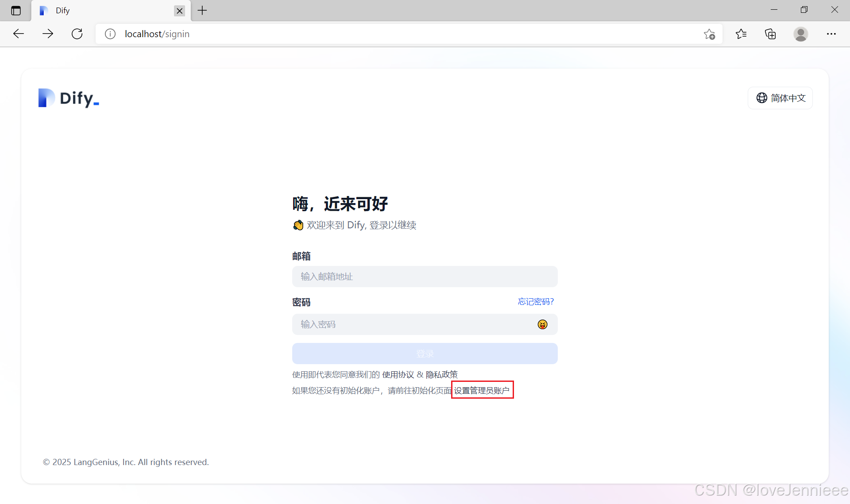
Task: Open the 简体中文 language dropdown
Action: pos(780,98)
